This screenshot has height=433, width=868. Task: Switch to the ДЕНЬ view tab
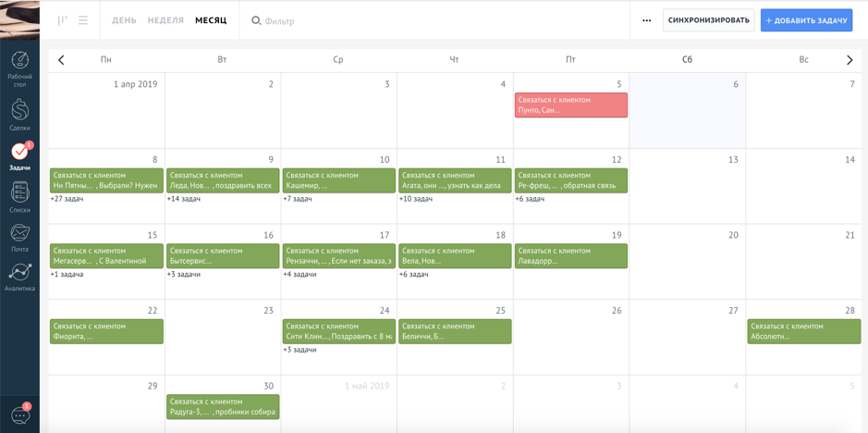124,20
